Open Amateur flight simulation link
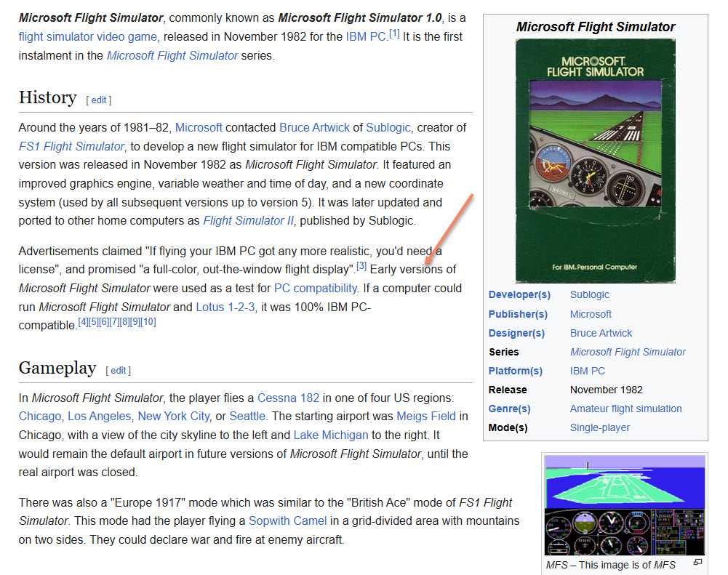 (x=626, y=409)
